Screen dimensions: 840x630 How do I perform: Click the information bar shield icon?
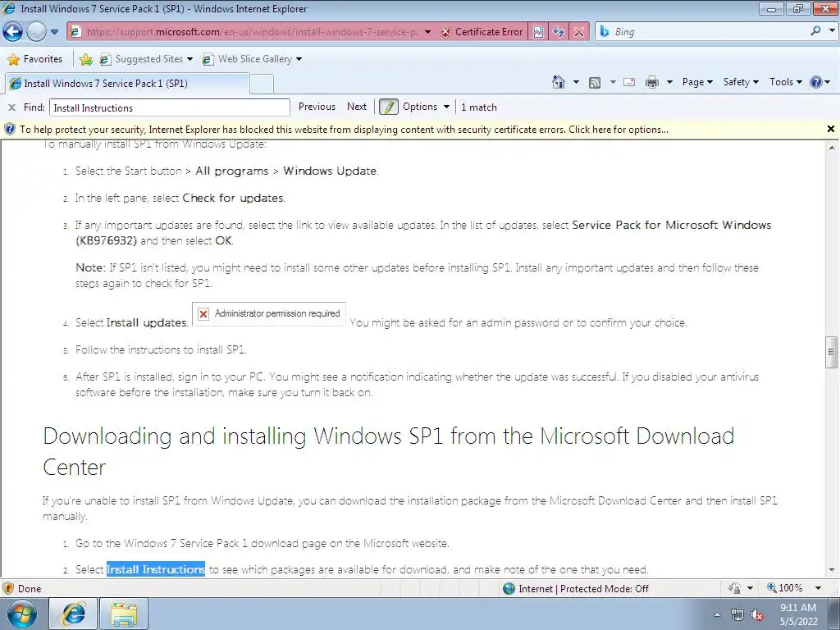[9, 129]
